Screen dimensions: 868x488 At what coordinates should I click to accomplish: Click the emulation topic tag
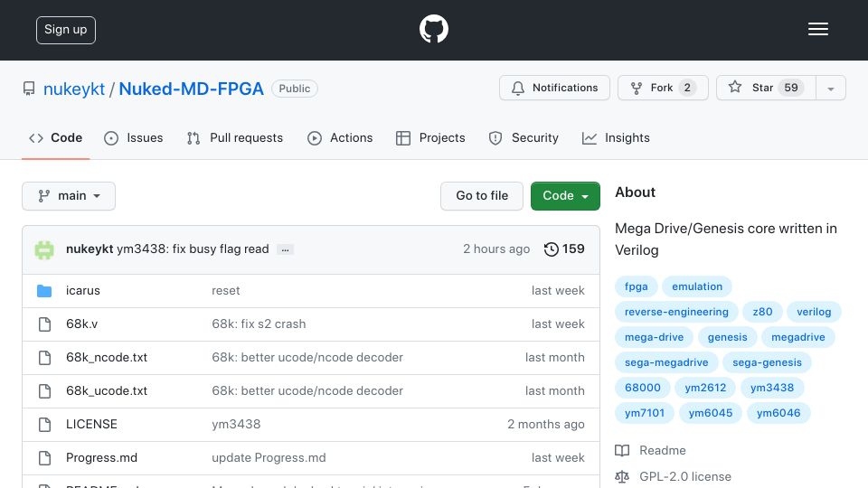click(x=697, y=286)
